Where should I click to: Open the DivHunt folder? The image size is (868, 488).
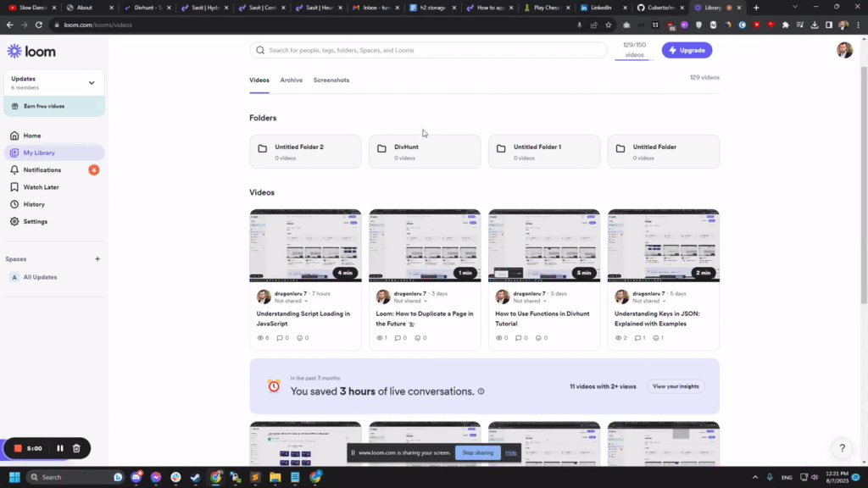tap(425, 152)
